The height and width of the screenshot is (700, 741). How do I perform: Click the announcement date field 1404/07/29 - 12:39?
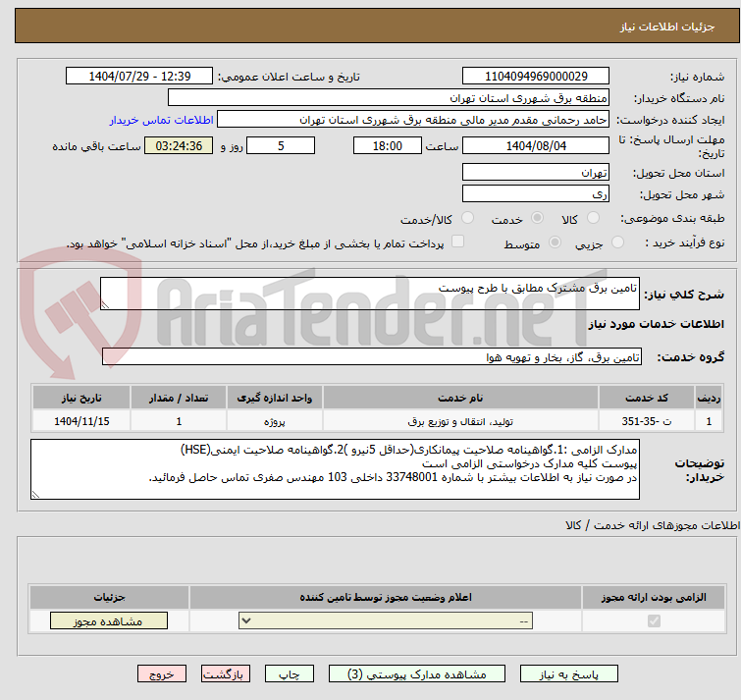pyautogui.click(x=139, y=77)
